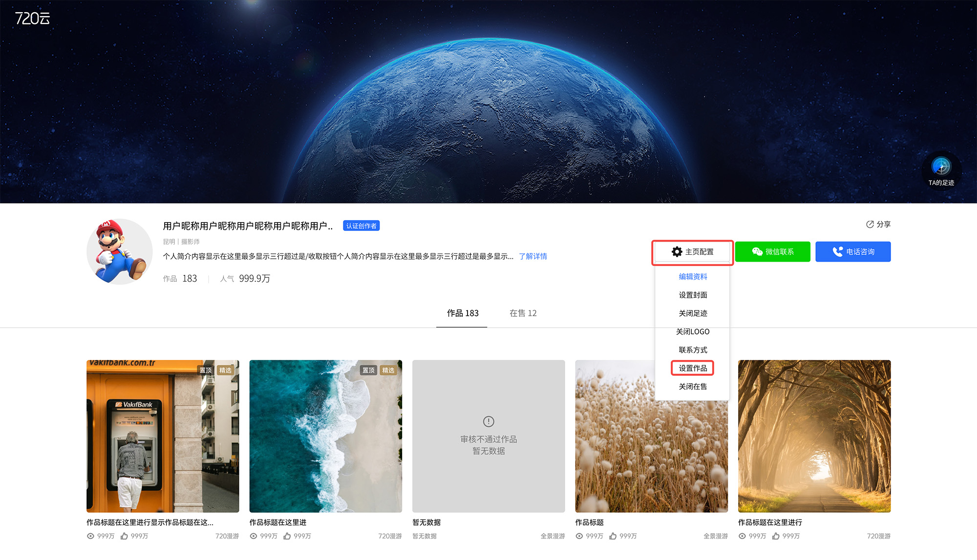Click the 了解详情 link

point(533,256)
